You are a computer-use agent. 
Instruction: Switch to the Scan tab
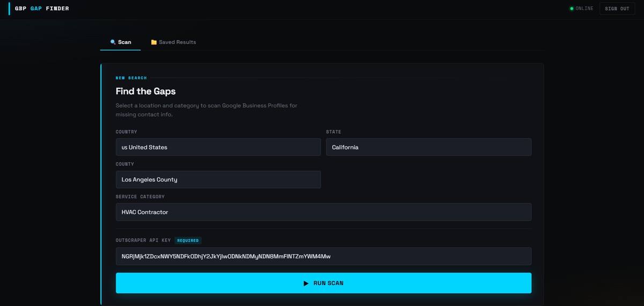(x=121, y=42)
